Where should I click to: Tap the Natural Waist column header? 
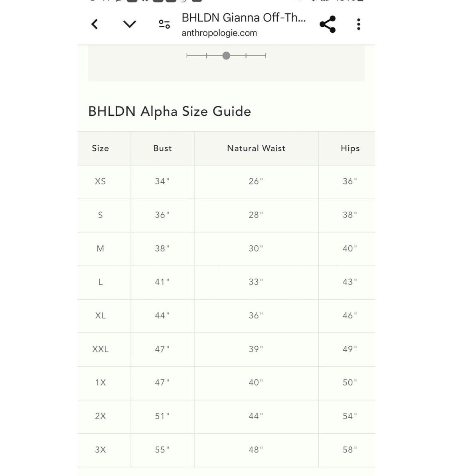pos(256,148)
